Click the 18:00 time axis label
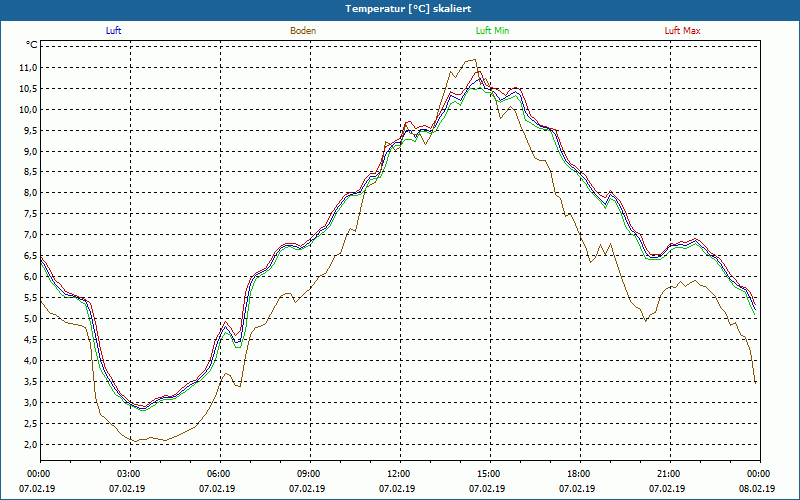This screenshot has width=800, height=500. [580, 474]
